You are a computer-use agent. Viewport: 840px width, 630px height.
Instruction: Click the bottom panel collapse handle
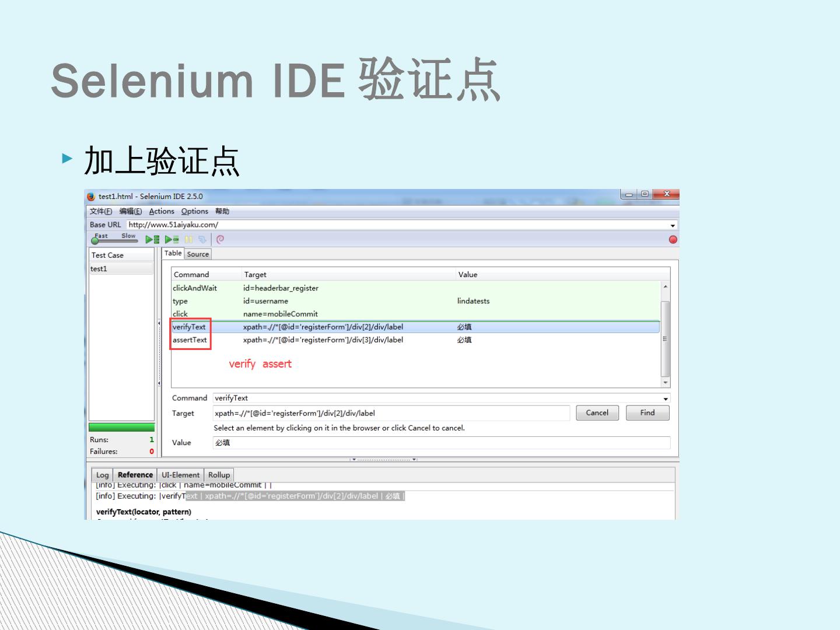(x=384, y=460)
